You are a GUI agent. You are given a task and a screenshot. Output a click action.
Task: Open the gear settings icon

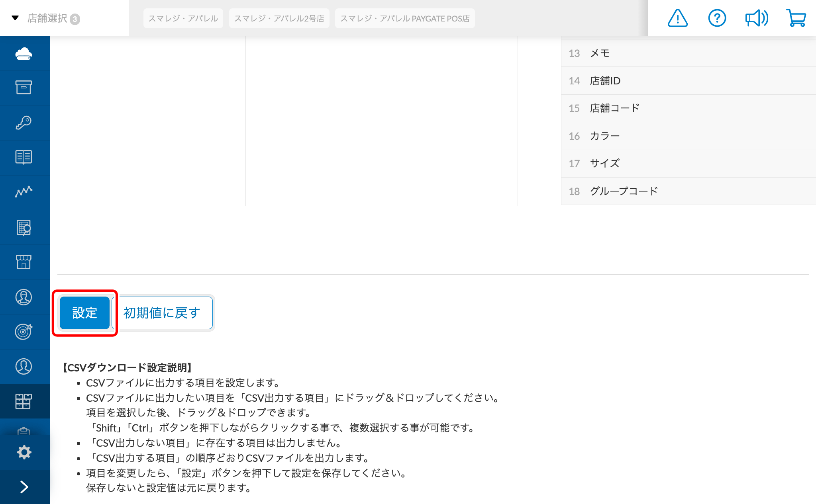click(x=24, y=452)
